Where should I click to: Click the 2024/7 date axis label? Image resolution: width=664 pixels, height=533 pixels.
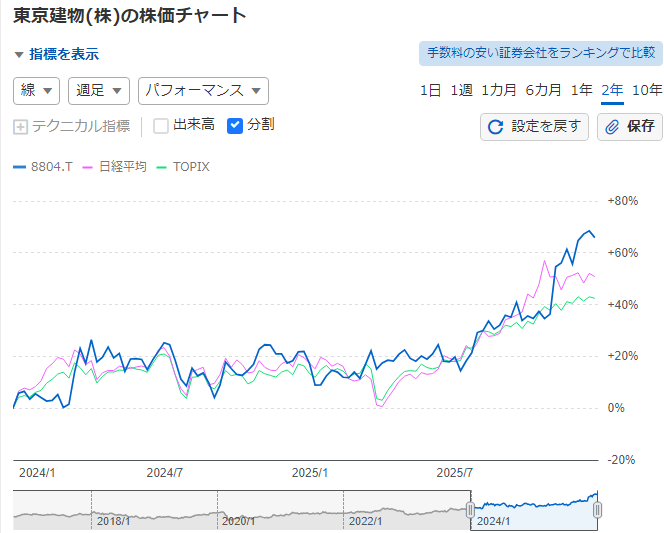[x=165, y=473]
